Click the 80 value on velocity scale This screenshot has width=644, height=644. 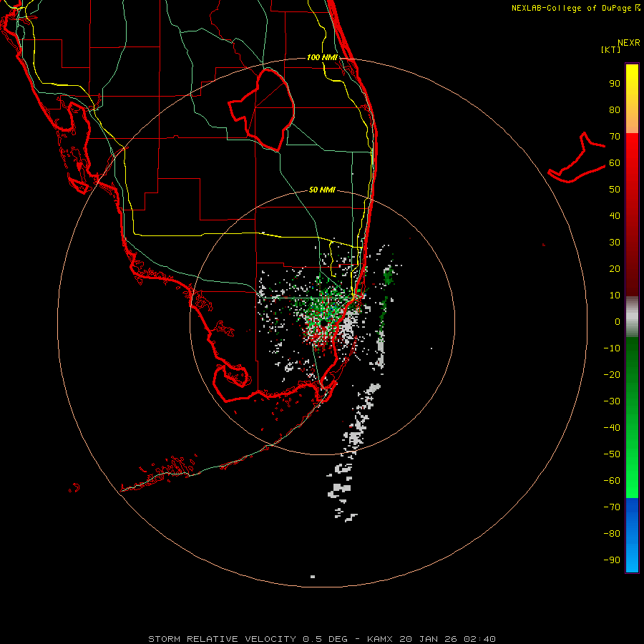coord(615,109)
